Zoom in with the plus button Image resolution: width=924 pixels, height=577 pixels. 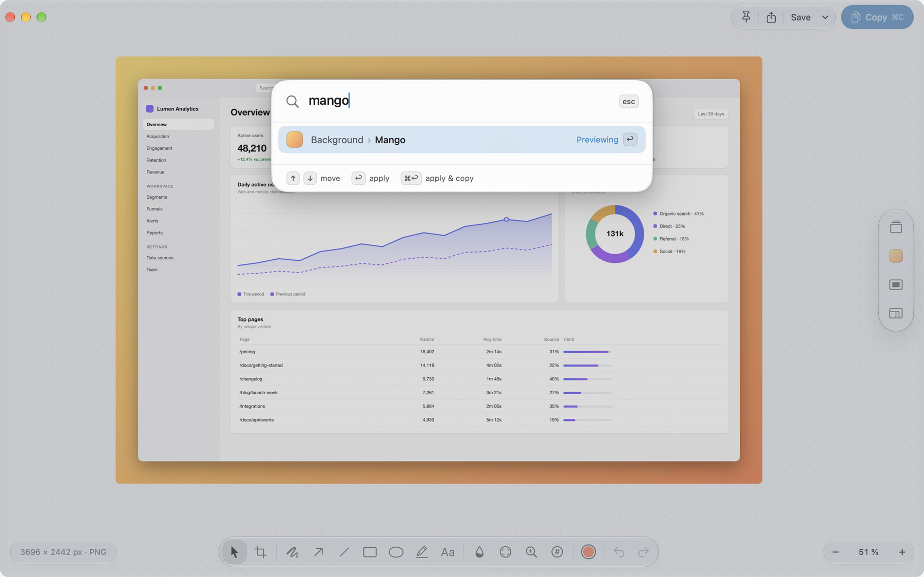pyautogui.click(x=902, y=552)
